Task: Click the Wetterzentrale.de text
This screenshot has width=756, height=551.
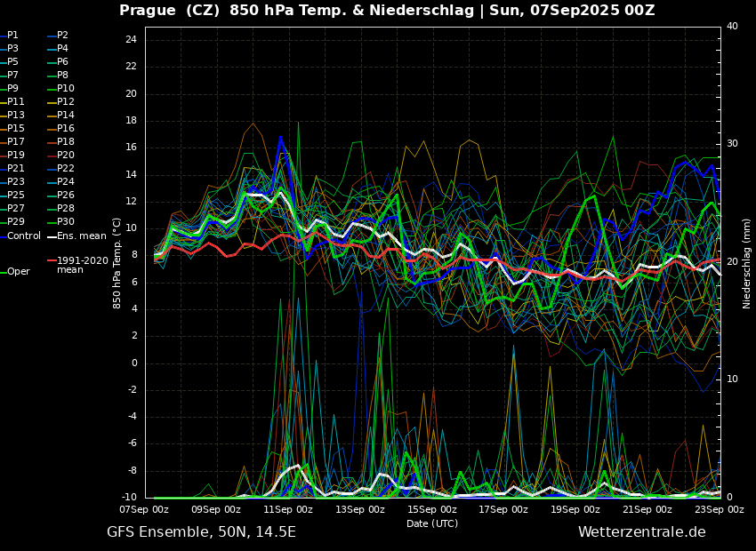Action: click(641, 532)
